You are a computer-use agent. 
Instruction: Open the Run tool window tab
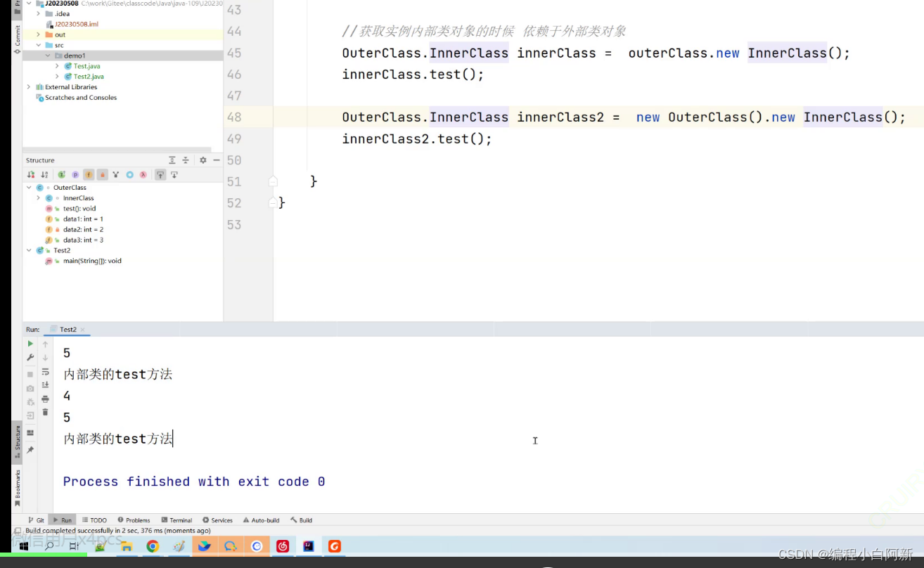tap(63, 520)
